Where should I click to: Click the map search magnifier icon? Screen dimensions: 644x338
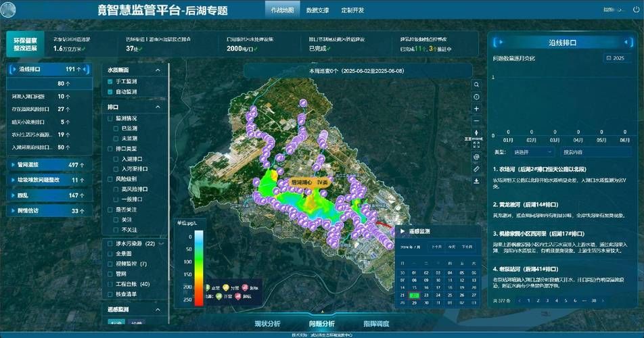click(476, 85)
